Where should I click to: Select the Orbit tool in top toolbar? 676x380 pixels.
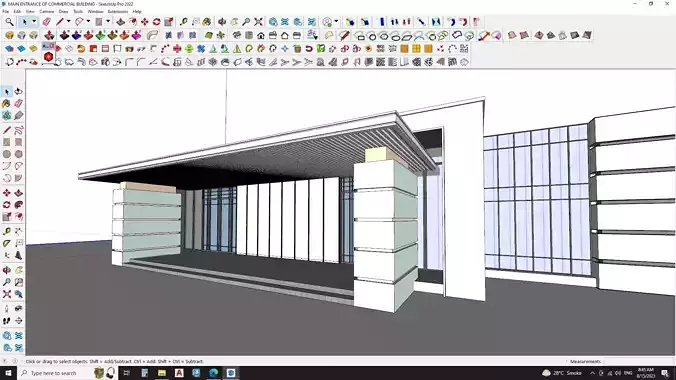[222, 22]
